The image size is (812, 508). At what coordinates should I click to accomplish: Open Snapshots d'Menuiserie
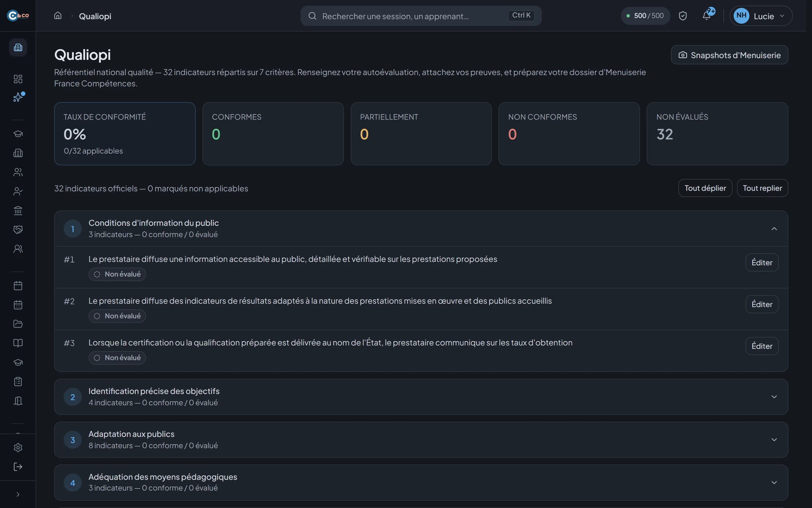point(729,55)
